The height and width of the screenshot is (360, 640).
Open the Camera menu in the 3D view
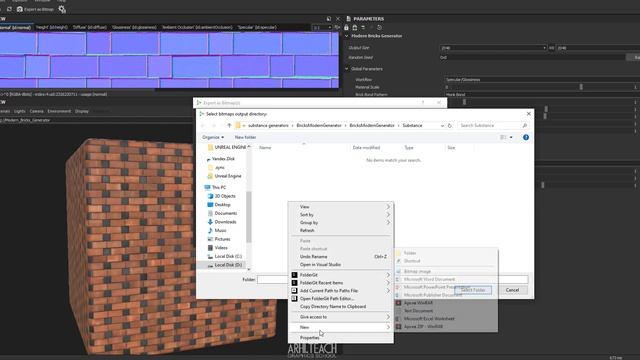click(36, 111)
